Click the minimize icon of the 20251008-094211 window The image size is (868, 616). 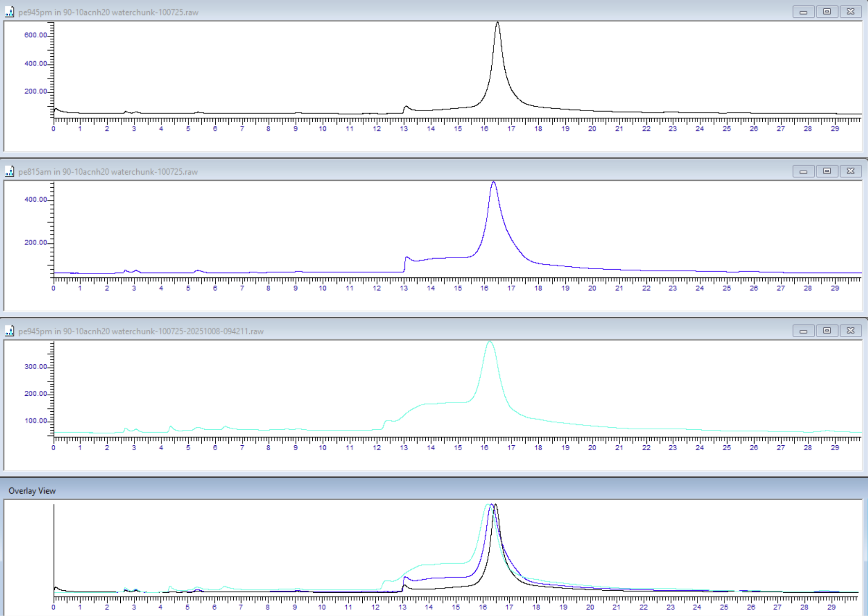(804, 331)
